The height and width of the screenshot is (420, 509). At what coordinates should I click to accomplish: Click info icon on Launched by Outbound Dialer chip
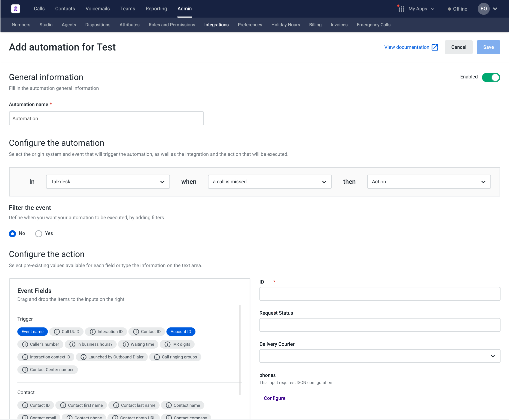click(x=83, y=357)
